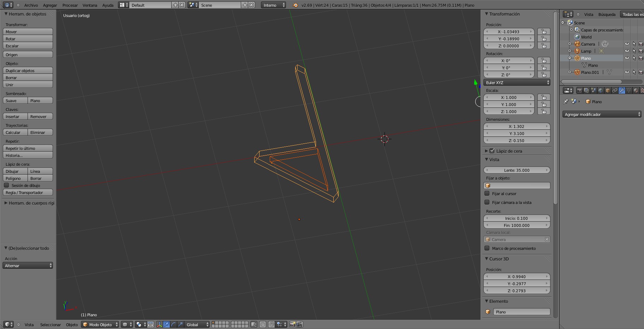This screenshot has width=644, height=329.
Task: Open the Agregar modificador dropdown
Action: tap(602, 114)
